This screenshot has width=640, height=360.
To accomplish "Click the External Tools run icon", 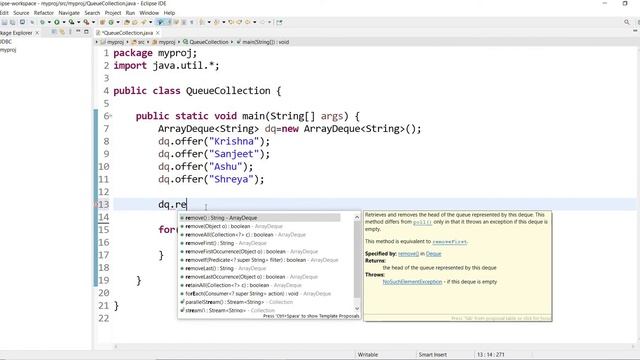I will [x=86, y=22].
